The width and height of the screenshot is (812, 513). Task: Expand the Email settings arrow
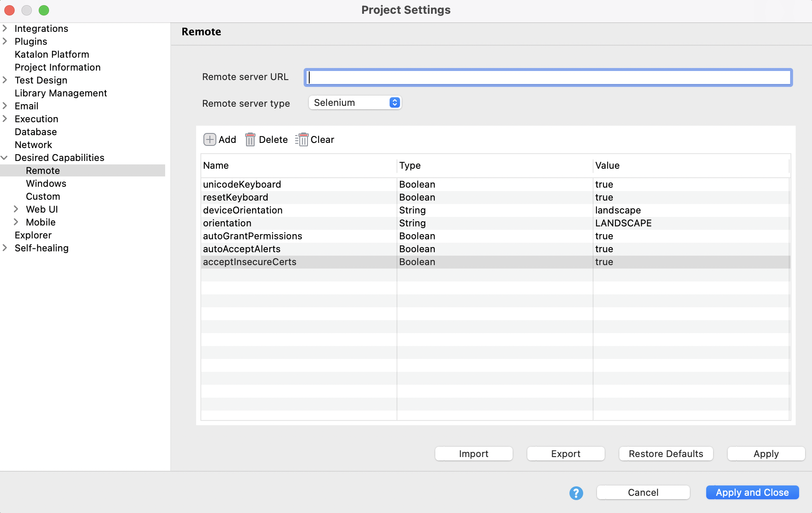[5, 106]
